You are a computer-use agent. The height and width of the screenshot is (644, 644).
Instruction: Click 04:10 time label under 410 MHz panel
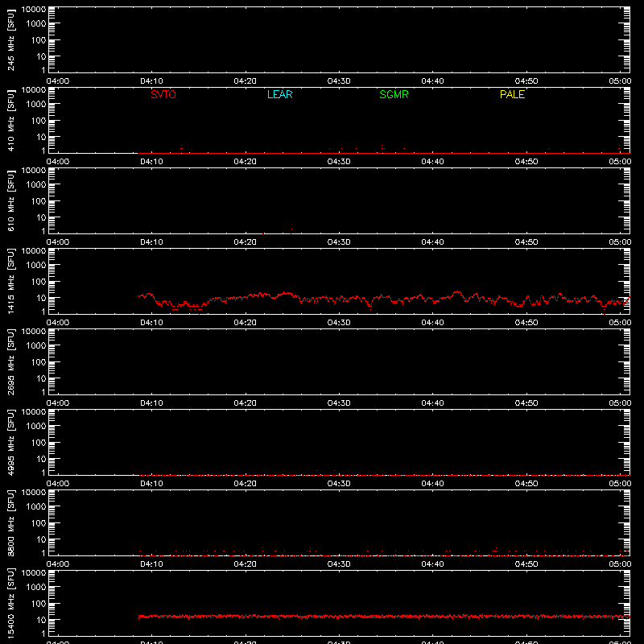[x=151, y=162]
